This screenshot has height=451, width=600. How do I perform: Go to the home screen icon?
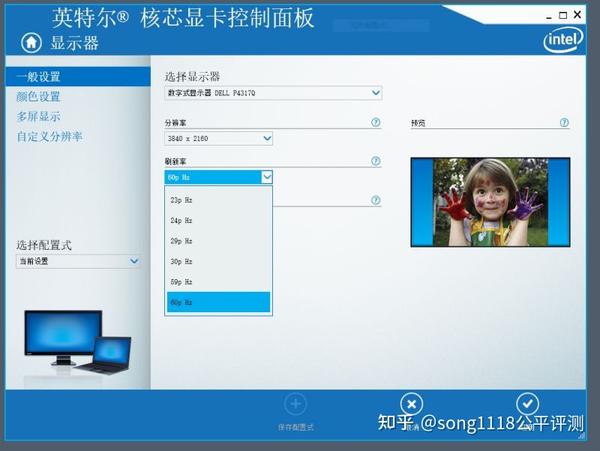click(31, 42)
